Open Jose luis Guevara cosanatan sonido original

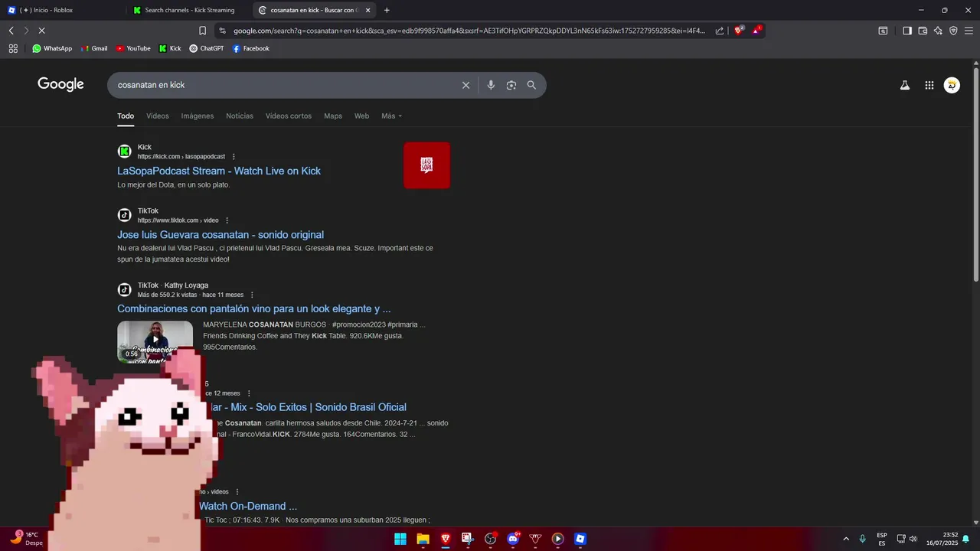[x=220, y=235]
